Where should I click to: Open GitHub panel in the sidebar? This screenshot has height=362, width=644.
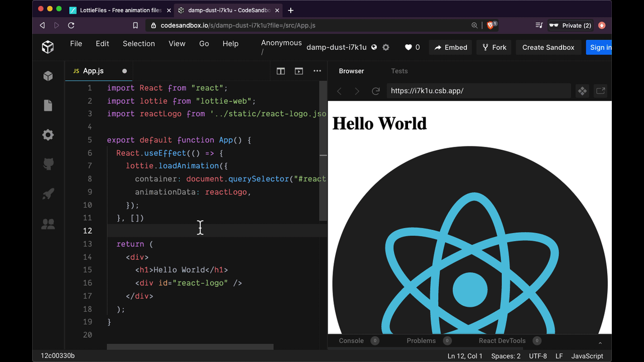click(x=48, y=164)
